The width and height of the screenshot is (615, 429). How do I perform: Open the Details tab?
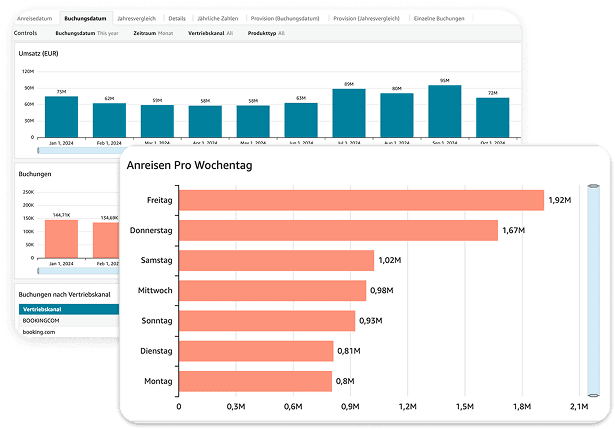pos(176,19)
